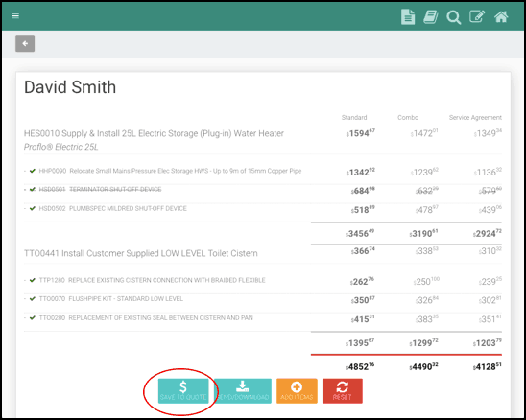
Task: Click the Save to Quote button
Action: coord(183,391)
